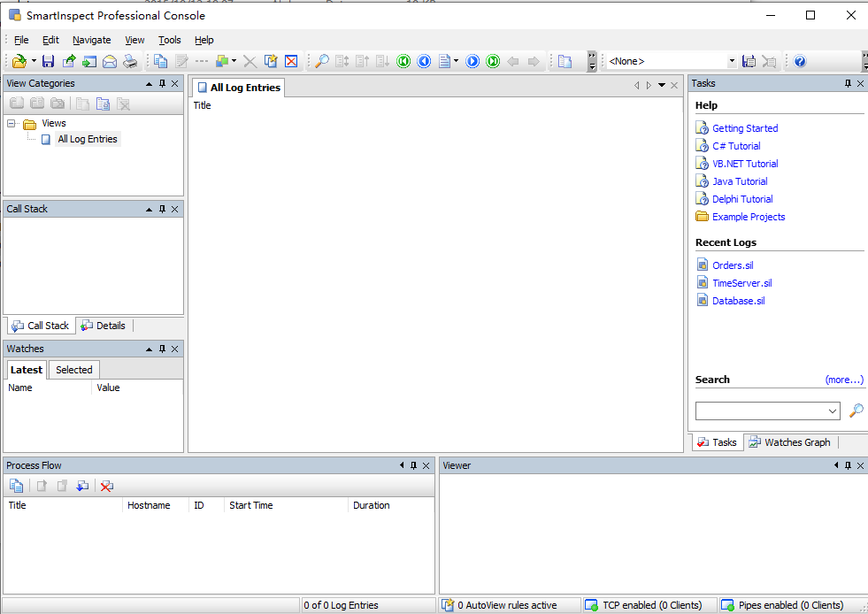The image size is (868, 614).
Task: Pin the View Categories panel
Action: [162, 83]
